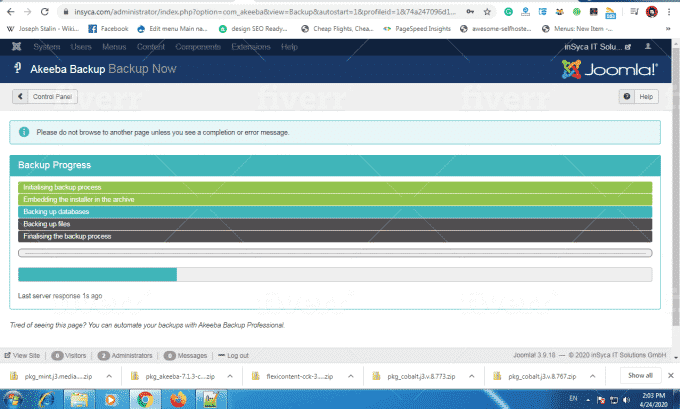Image resolution: width=680 pixels, height=409 pixels.
Task: Open saved password key icon
Action: tap(470, 12)
